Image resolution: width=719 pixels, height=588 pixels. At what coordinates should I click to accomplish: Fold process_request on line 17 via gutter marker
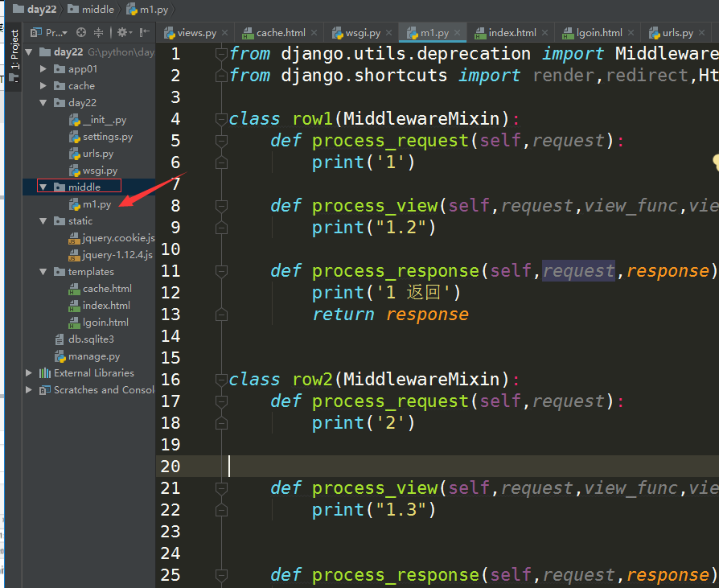point(221,401)
